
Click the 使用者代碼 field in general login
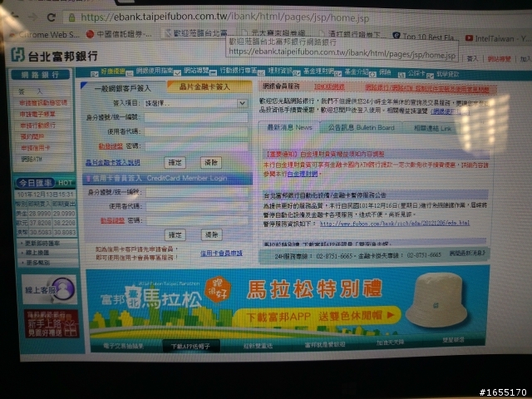196,131
